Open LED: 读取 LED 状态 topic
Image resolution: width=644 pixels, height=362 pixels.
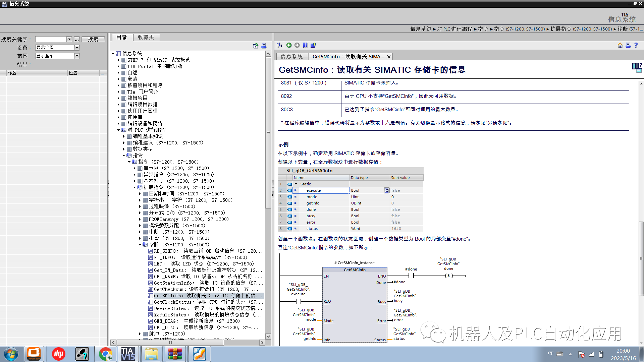click(x=201, y=264)
